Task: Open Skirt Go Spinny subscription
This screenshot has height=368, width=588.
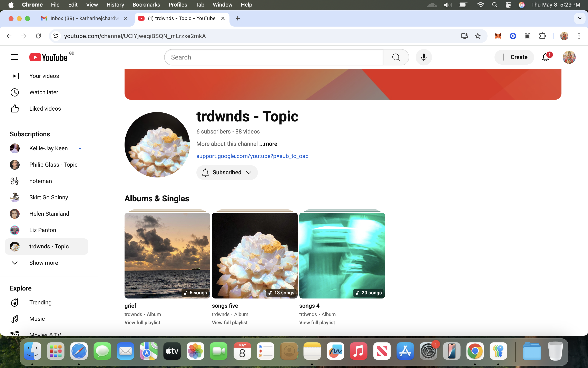Action: (46, 197)
